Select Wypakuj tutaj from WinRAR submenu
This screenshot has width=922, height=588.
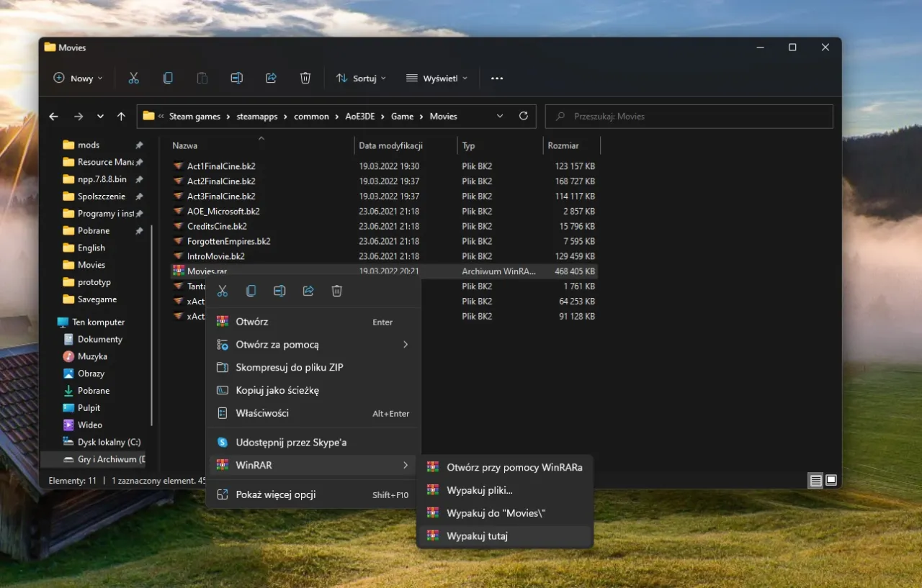[x=477, y=536]
